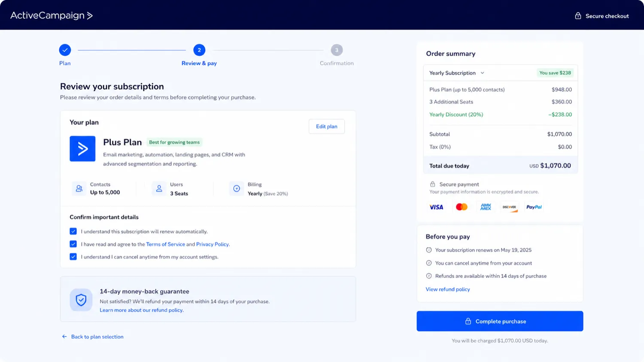The width and height of the screenshot is (644, 362).
Task: Click the You save $238 badge
Action: tap(555, 73)
